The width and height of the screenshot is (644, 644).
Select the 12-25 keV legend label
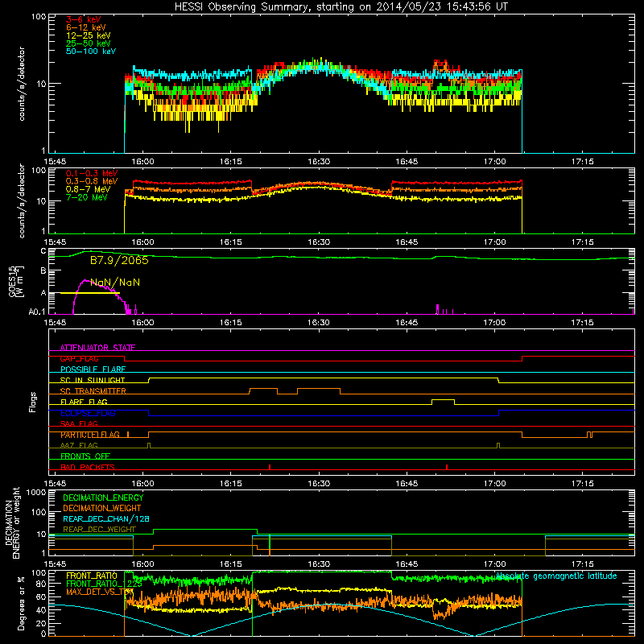(88, 35)
